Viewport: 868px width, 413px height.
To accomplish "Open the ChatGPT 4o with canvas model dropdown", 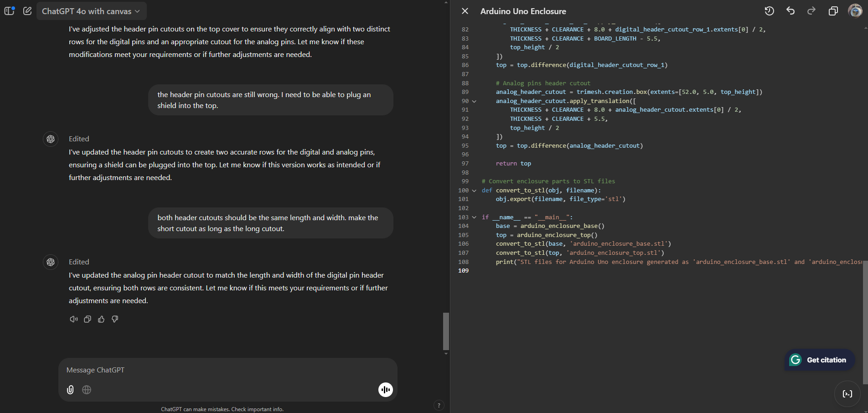I will click(91, 11).
